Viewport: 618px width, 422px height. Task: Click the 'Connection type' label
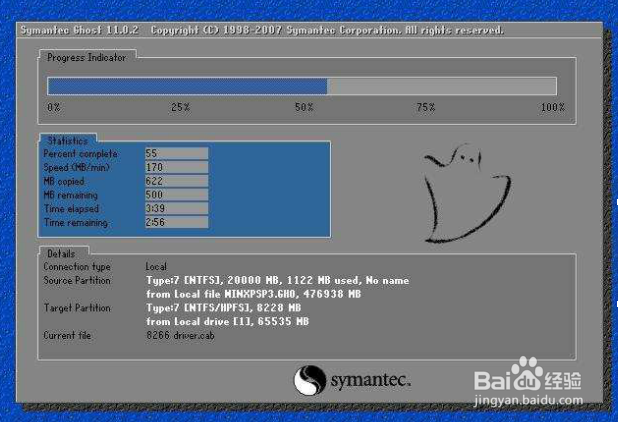pyautogui.click(x=77, y=267)
